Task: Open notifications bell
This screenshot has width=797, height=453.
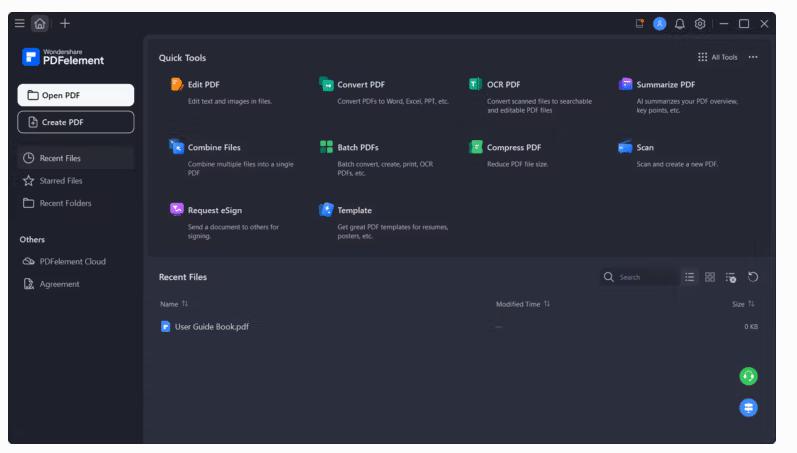Action: [x=680, y=23]
